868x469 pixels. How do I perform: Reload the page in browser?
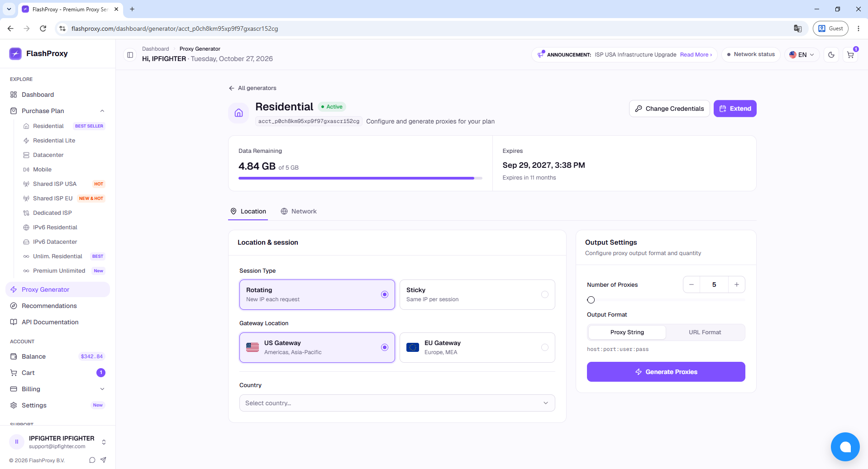43,28
